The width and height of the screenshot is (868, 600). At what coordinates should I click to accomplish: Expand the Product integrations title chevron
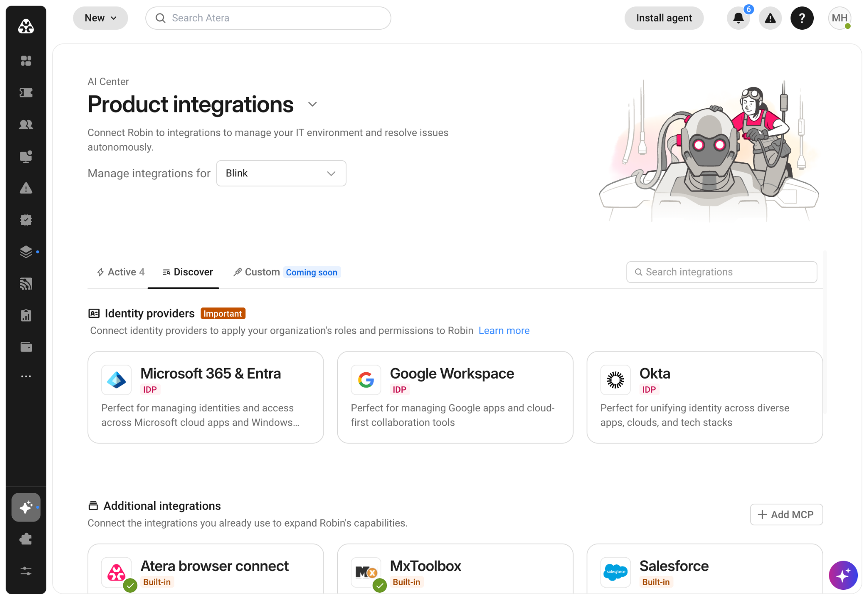click(312, 104)
